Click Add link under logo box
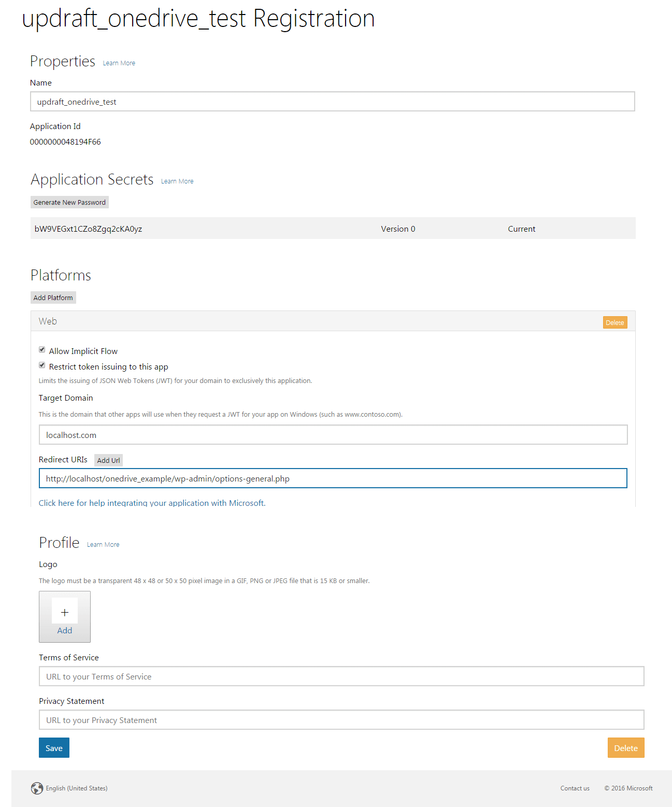Image resolution: width=672 pixels, height=807 pixels. coord(65,630)
